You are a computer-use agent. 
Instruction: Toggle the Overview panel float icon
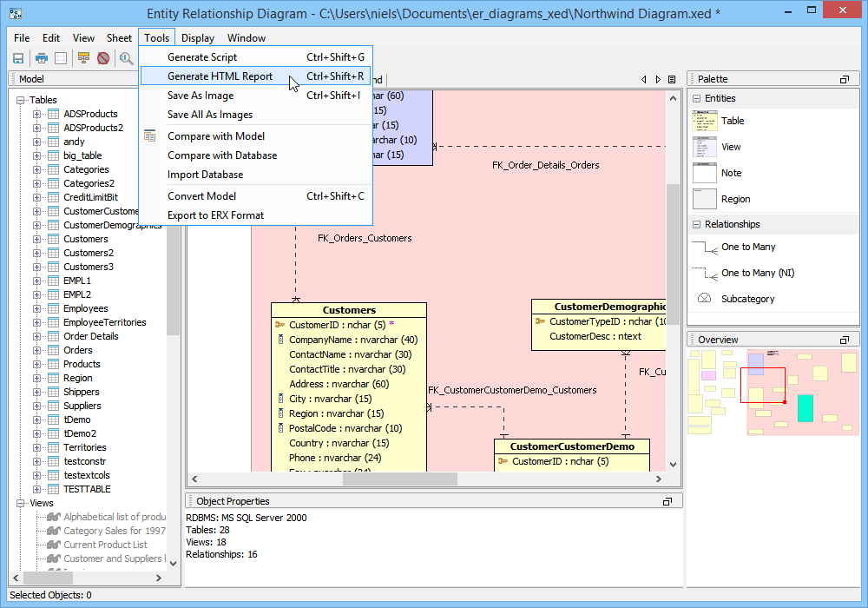(x=845, y=340)
